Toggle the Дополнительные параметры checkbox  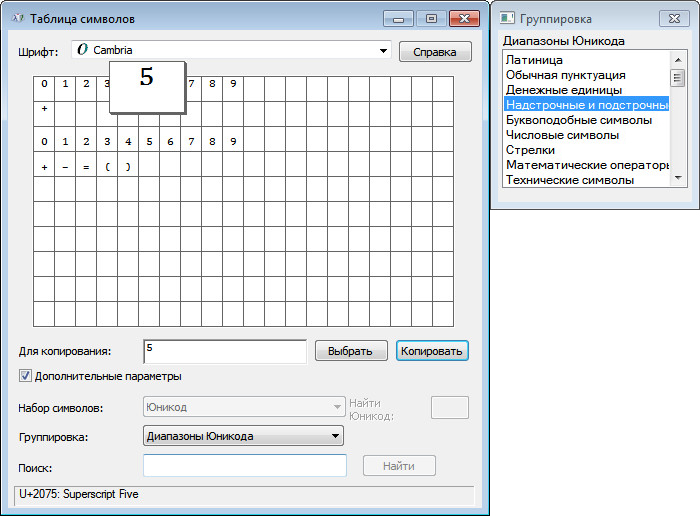pyautogui.click(x=25, y=376)
